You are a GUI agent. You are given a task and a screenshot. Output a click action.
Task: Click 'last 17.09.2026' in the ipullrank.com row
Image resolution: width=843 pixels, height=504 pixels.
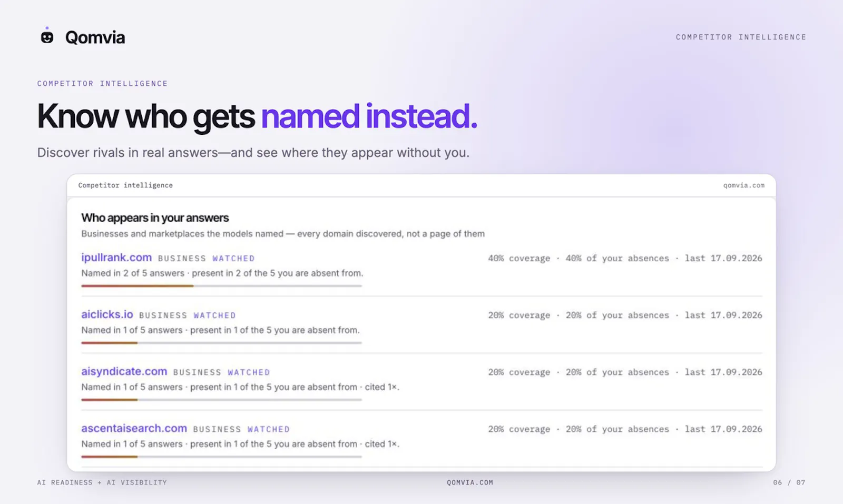coord(723,258)
